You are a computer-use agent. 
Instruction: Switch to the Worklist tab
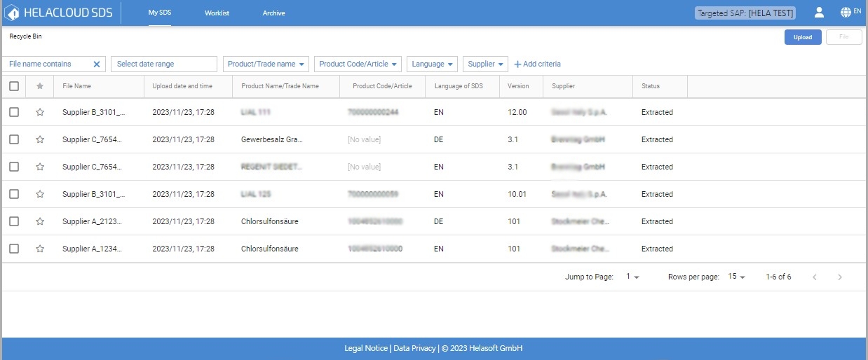click(217, 13)
